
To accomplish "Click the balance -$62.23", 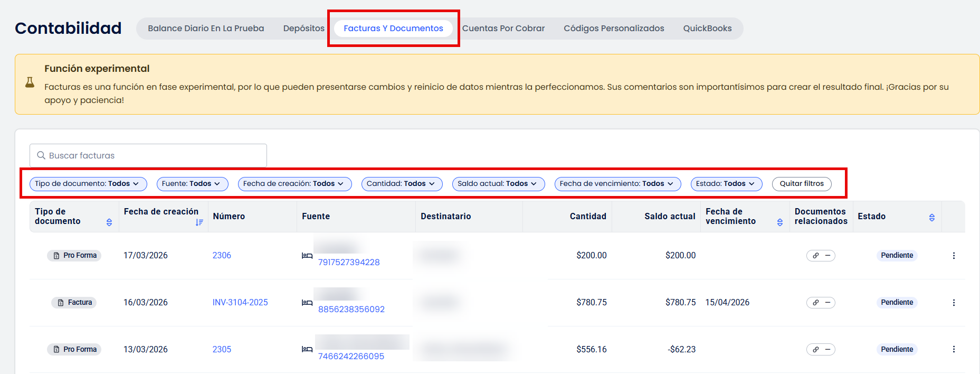I will click(682, 349).
